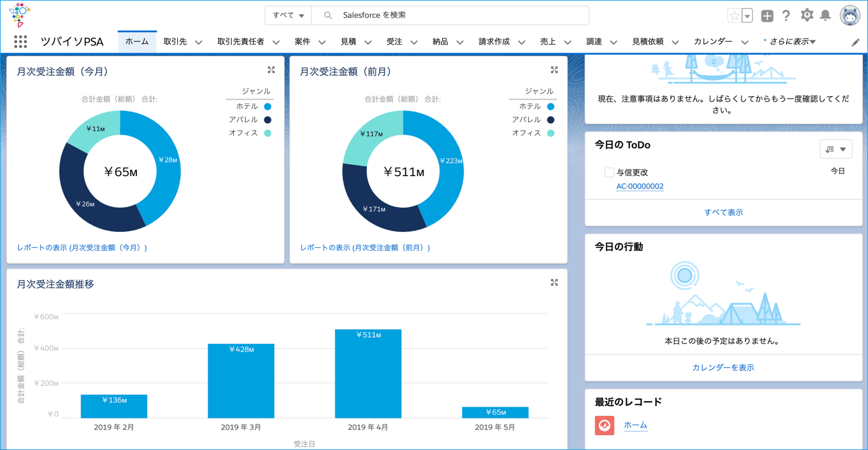Expand the 月次受注金額推移 chart to fullscreen

click(554, 283)
